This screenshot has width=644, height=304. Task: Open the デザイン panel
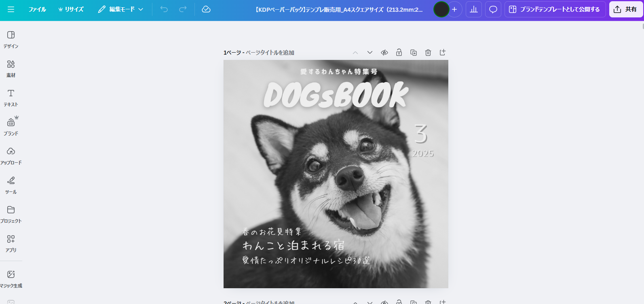(x=11, y=40)
